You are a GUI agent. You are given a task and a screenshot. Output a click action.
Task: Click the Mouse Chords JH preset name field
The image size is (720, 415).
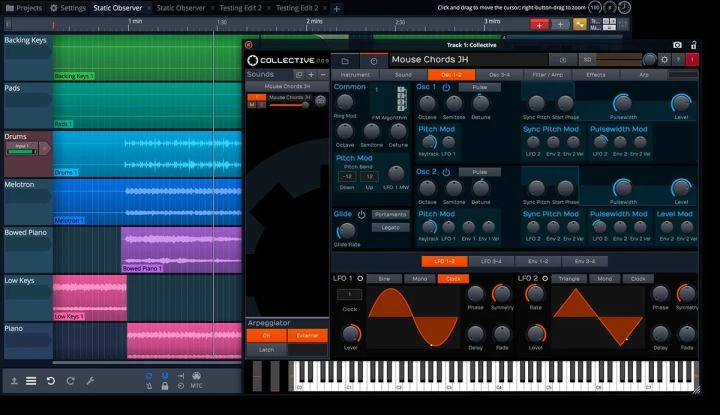[x=468, y=60]
